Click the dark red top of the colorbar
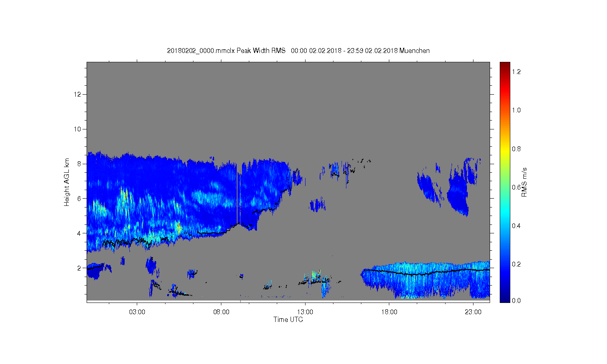Viewport: 607px width, 364px height. 505,66
